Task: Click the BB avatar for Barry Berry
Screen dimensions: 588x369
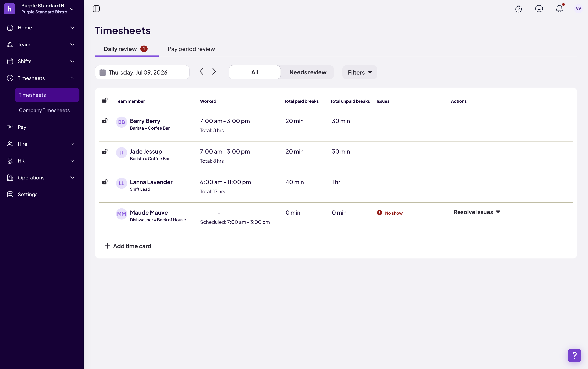Action: pyautogui.click(x=121, y=122)
